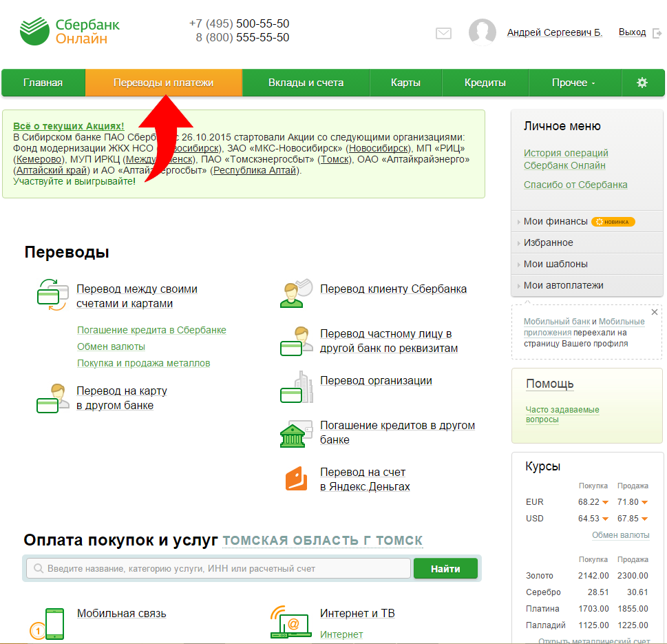This screenshot has width=667, height=644.
Task: Click the Кемерово city link
Action: pos(39,159)
